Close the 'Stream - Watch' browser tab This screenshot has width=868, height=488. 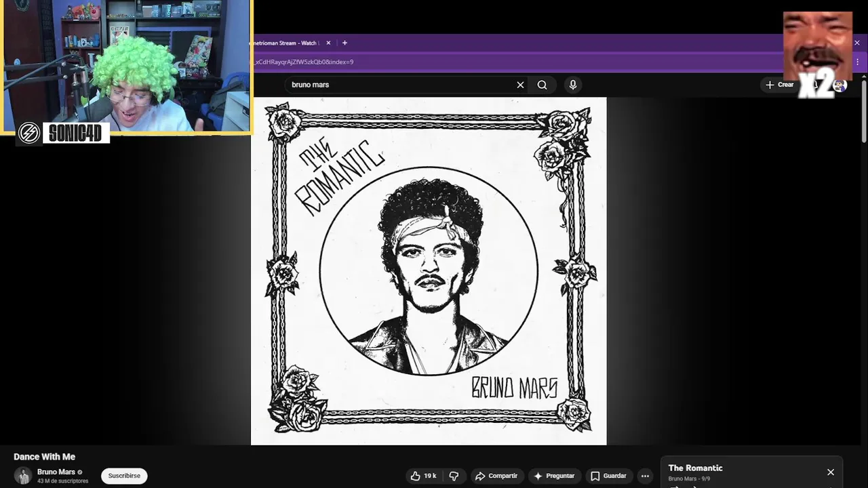(328, 43)
